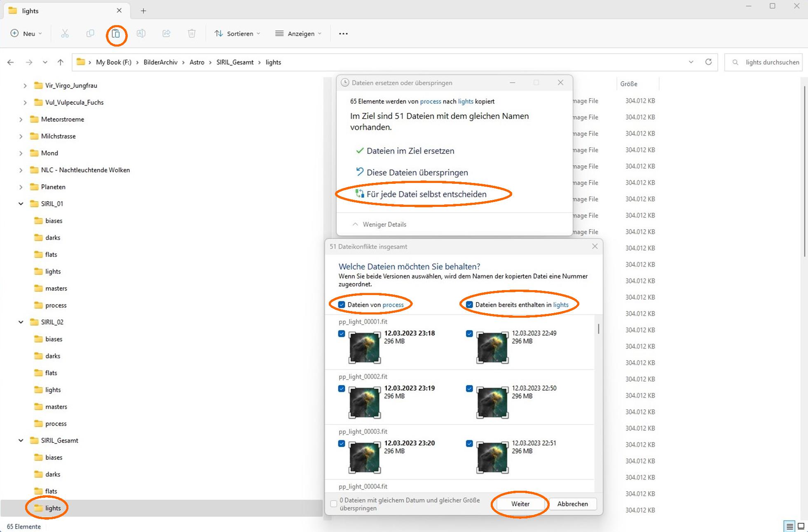Collapse the SIRIL_01 folder tree
808x532 pixels.
[x=21, y=204]
